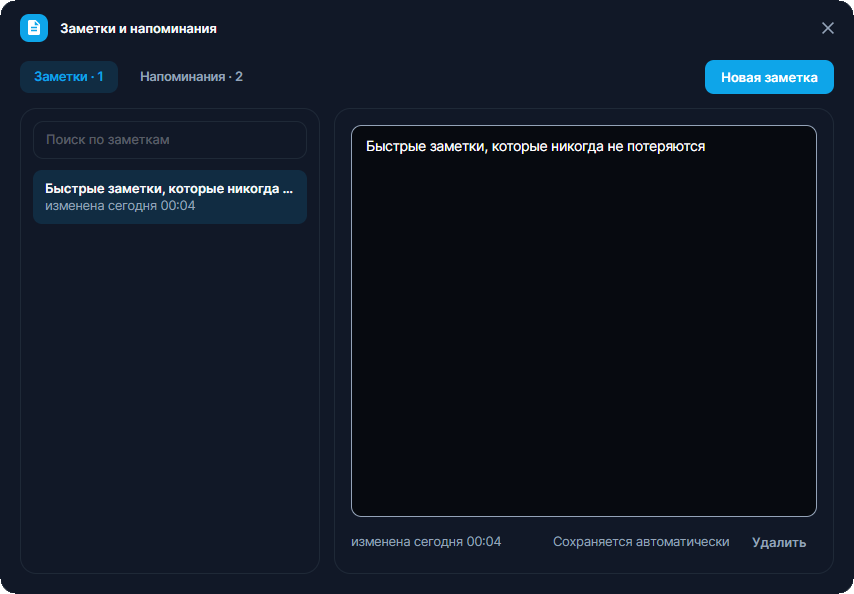Open the Напоминания tab
This screenshot has width=854, height=594.
tap(191, 77)
